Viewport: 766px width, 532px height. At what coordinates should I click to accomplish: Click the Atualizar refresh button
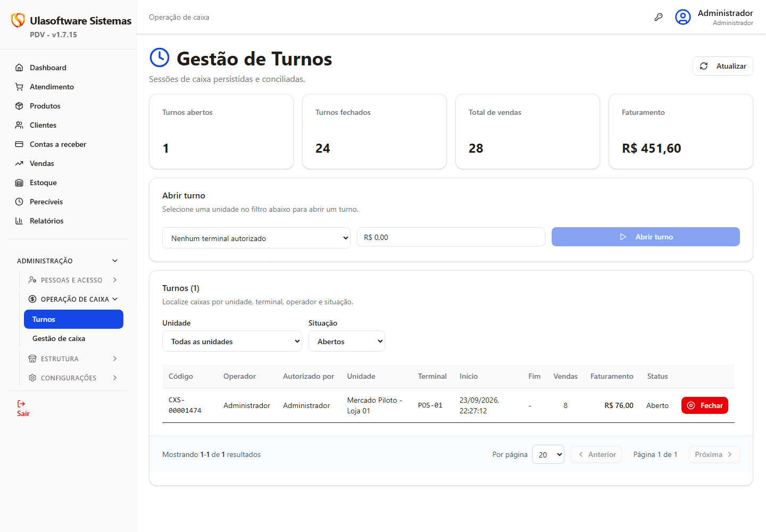(723, 66)
